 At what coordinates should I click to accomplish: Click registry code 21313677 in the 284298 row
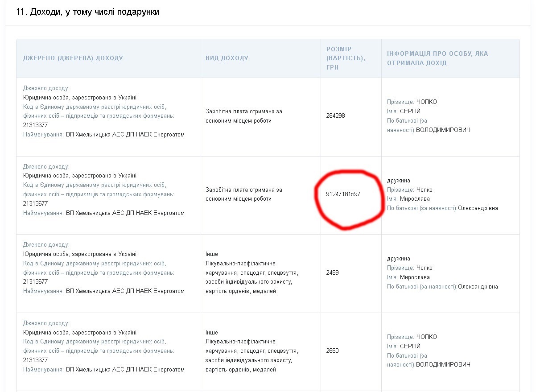[x=35, y=125]
